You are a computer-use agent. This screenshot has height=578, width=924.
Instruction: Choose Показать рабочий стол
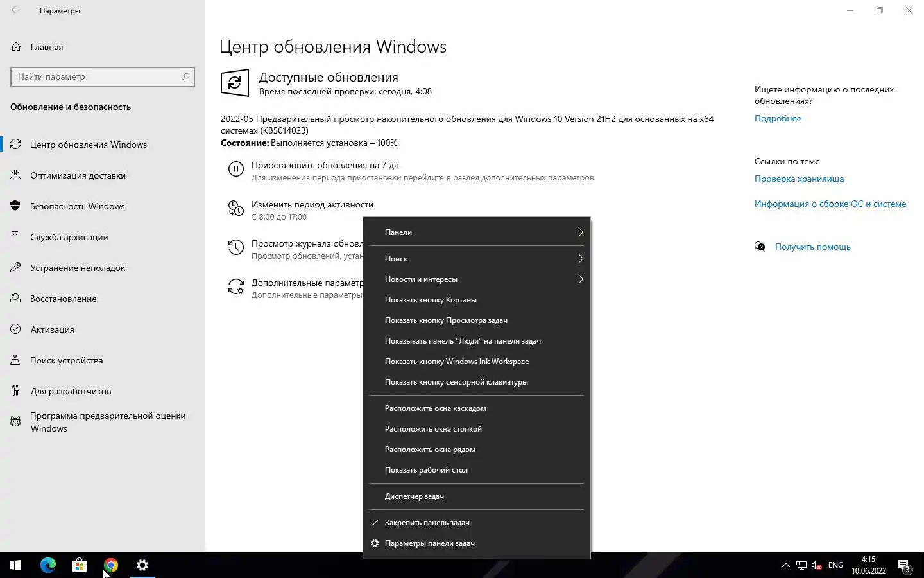coord(477,470)
